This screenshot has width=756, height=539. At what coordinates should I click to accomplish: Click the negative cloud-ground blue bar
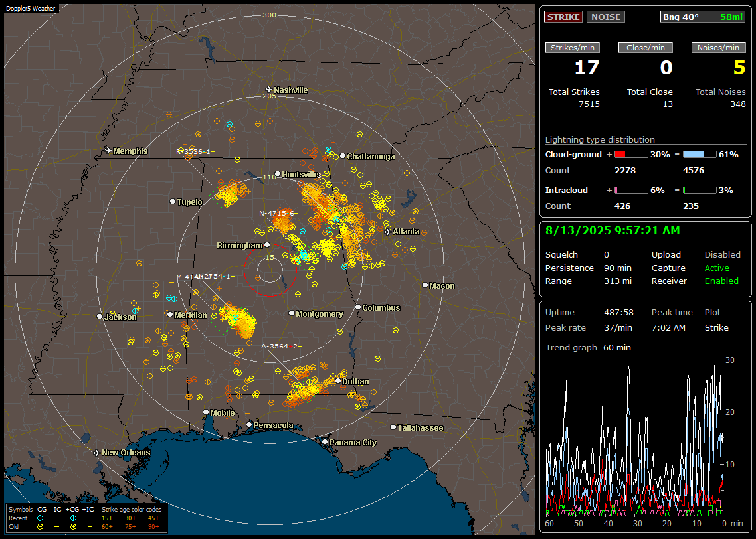tap(700, 154)
